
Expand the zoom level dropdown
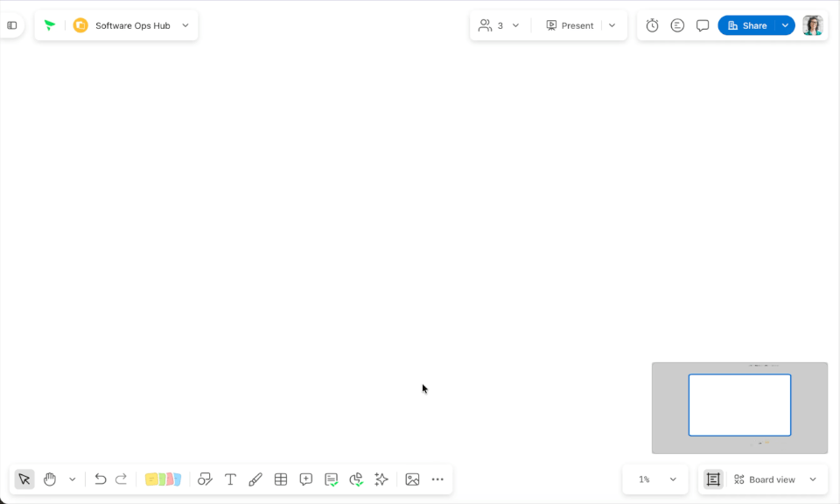tap(674, 479)
